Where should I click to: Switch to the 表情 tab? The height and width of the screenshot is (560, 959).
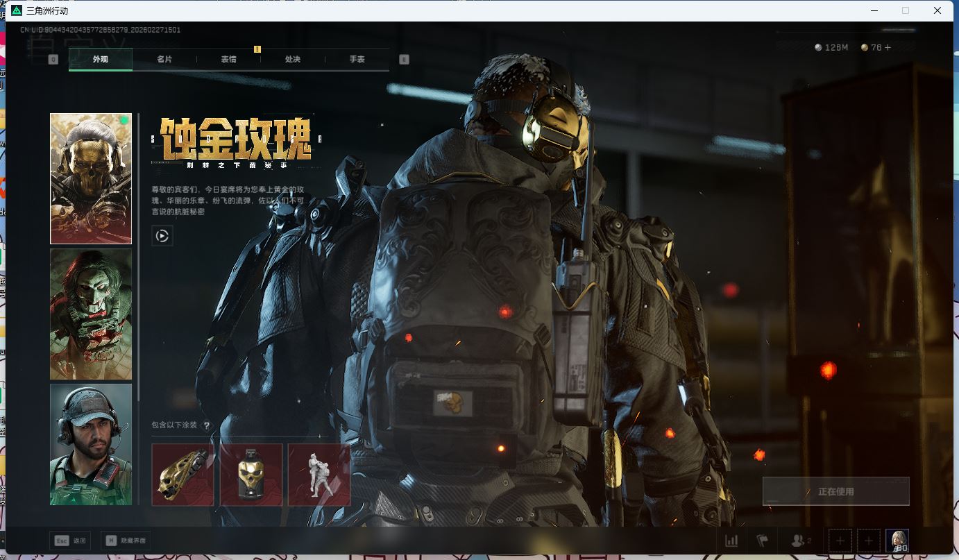[x=228, y=60]
